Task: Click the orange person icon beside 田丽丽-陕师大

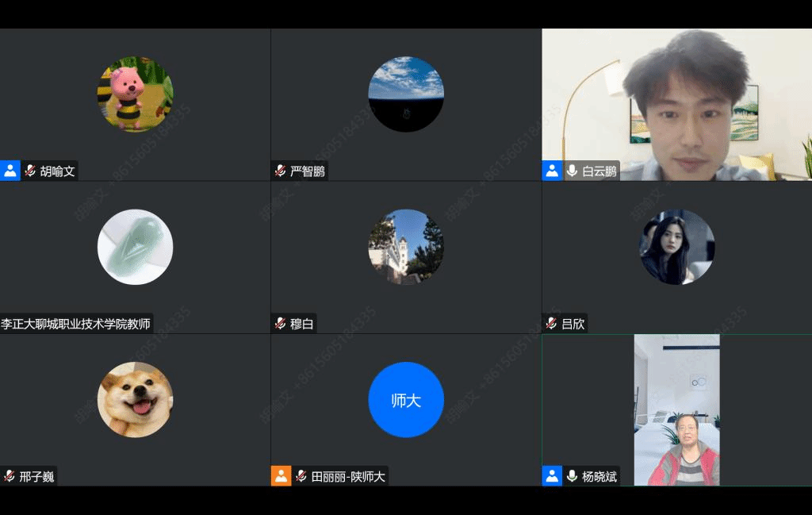Action: coord(282,476)
